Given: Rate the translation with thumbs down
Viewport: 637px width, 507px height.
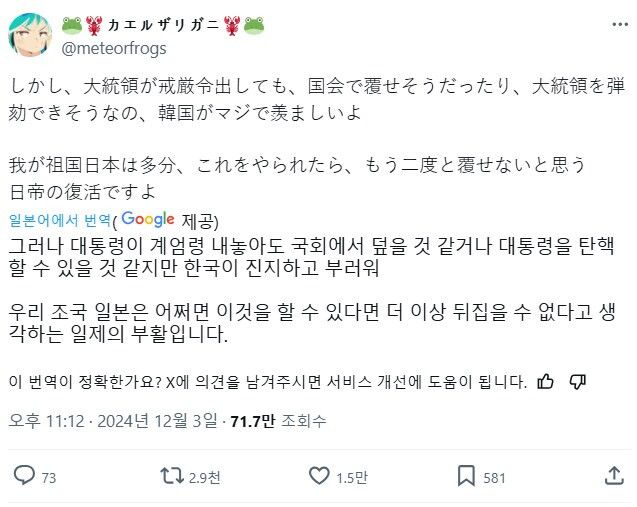Looking at the screenshot, I should click(578, 381).
